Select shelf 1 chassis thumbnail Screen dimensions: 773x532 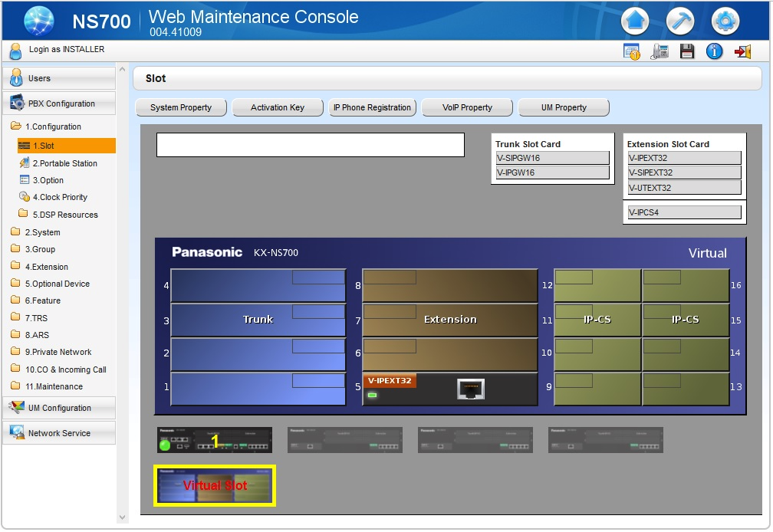click(x=215, y=440)
